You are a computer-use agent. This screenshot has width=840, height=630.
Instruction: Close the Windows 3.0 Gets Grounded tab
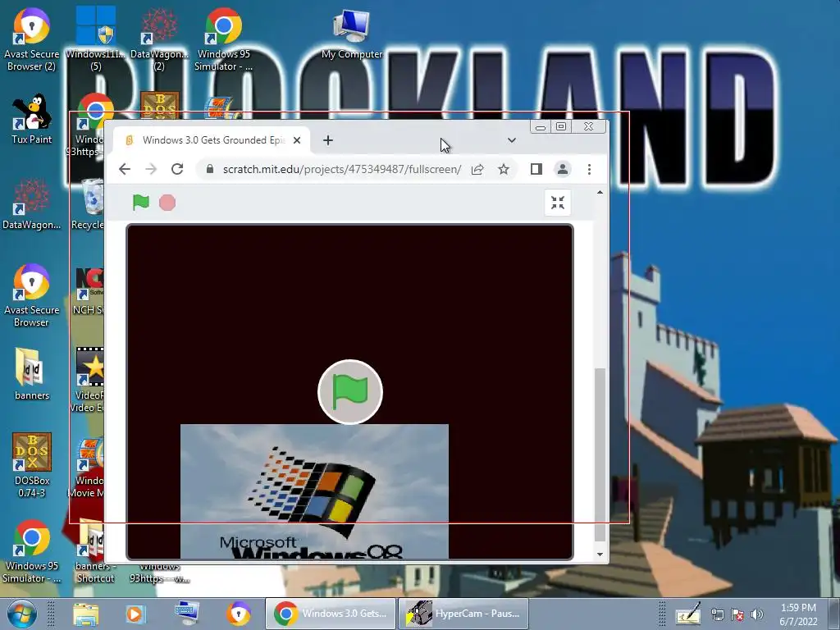(297, 140)
